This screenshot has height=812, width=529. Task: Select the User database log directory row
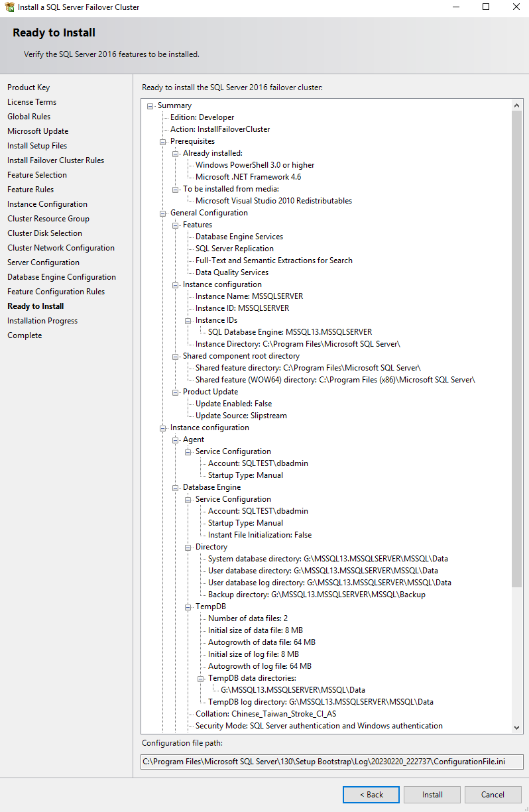pyautogui.click(x=329, y=583)
